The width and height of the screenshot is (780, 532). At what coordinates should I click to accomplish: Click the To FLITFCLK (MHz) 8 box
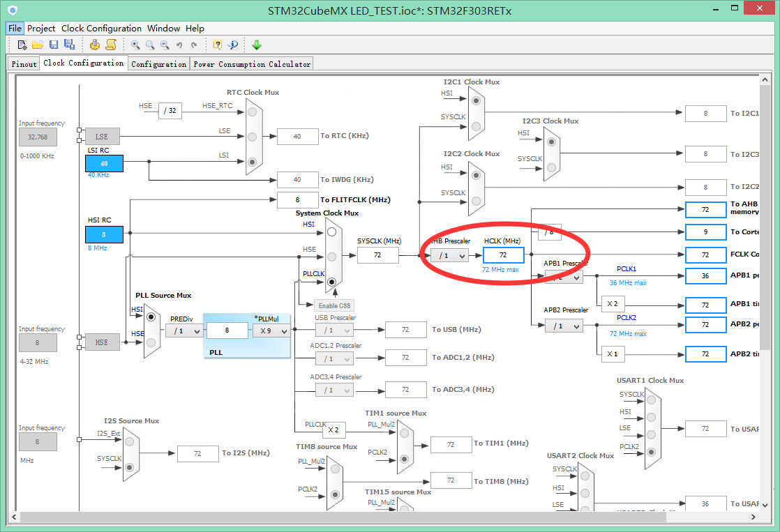click(x=297, y=200)
